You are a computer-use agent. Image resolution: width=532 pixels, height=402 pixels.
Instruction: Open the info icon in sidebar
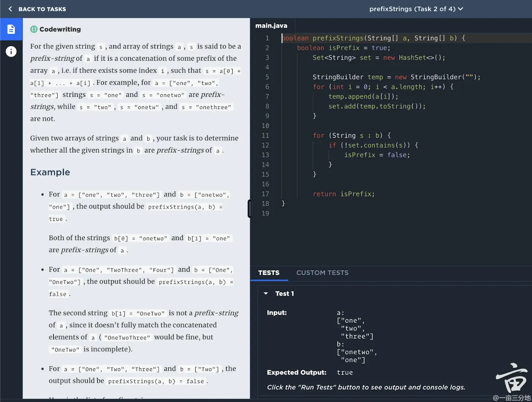[x=11, y=51]
